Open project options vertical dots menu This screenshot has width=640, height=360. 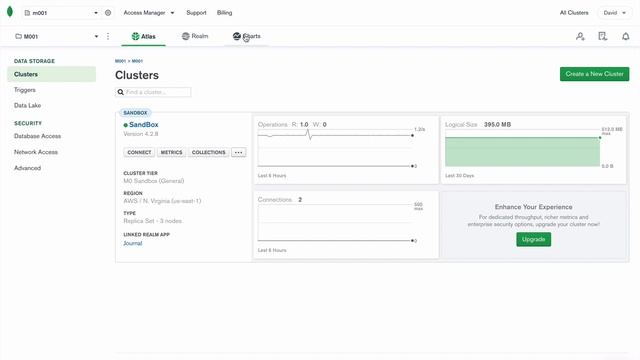(108, 36)
